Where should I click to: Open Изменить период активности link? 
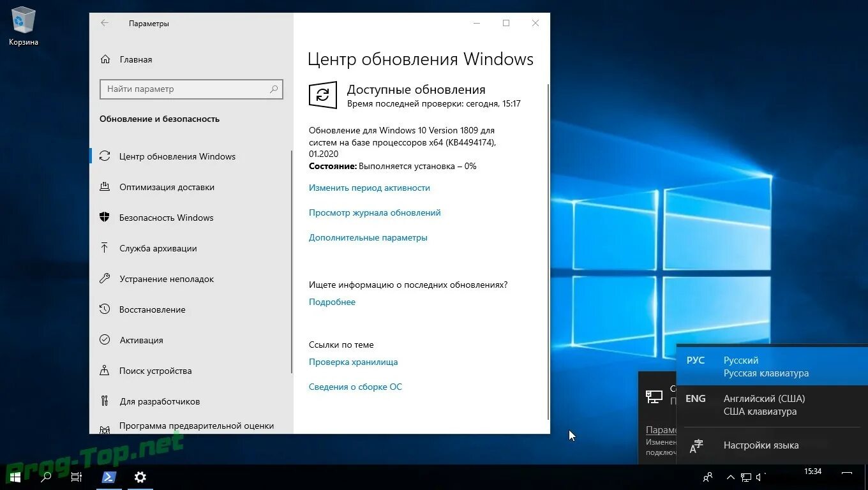370,188
